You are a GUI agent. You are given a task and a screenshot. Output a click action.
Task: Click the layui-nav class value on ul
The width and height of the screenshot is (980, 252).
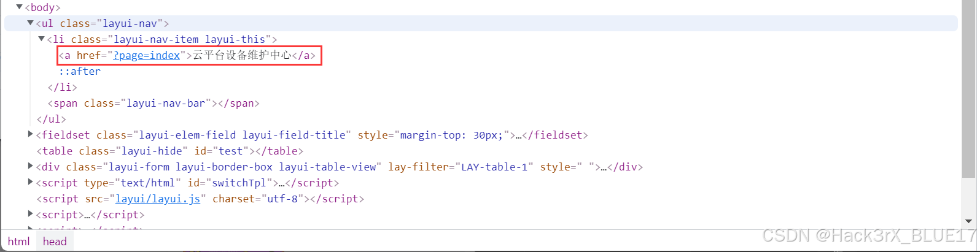(x=130, y=23)
